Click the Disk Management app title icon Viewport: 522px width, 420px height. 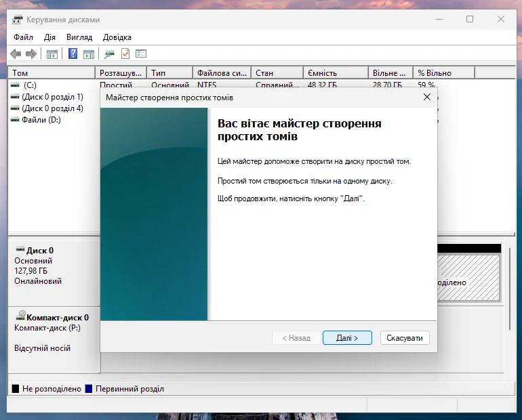pyautogui.click(x=18, y=20)
